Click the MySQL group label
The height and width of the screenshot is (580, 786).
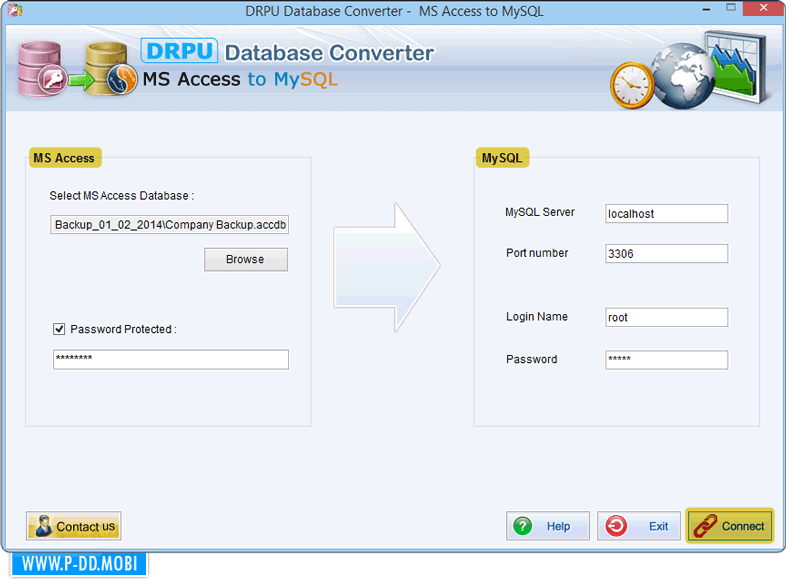[502, 158]
